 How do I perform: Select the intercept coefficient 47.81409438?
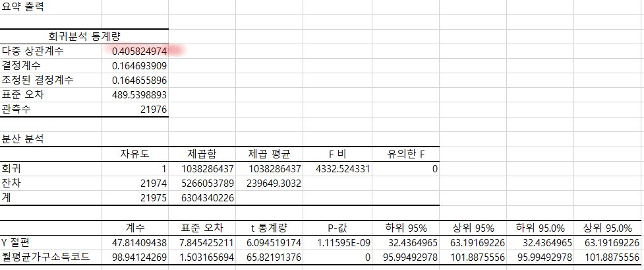139,243
